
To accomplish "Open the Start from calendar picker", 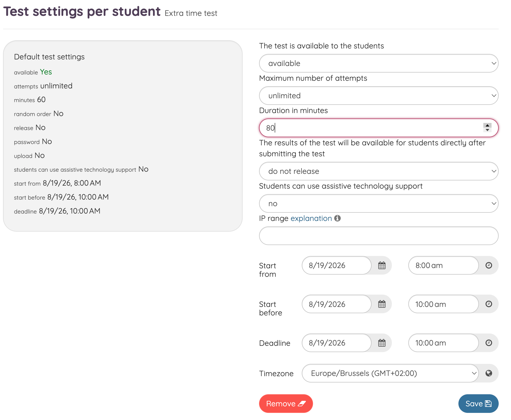I will point(382,265).
